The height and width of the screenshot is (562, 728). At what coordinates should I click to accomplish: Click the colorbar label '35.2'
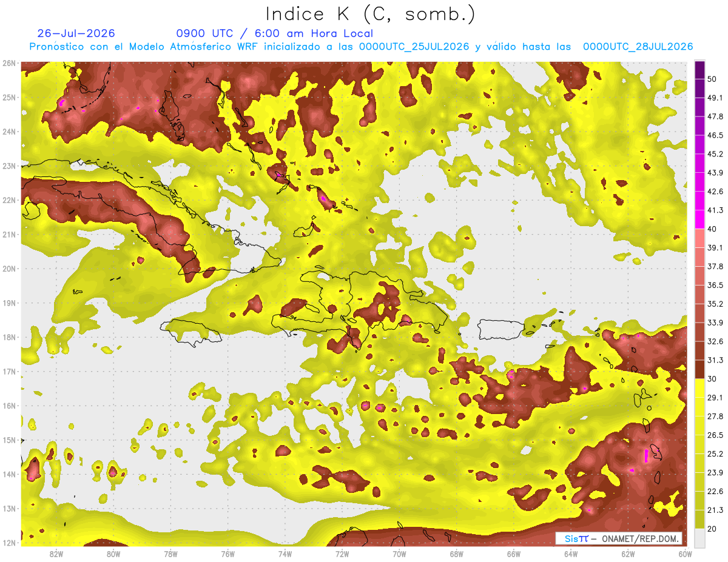pos(715,304)
